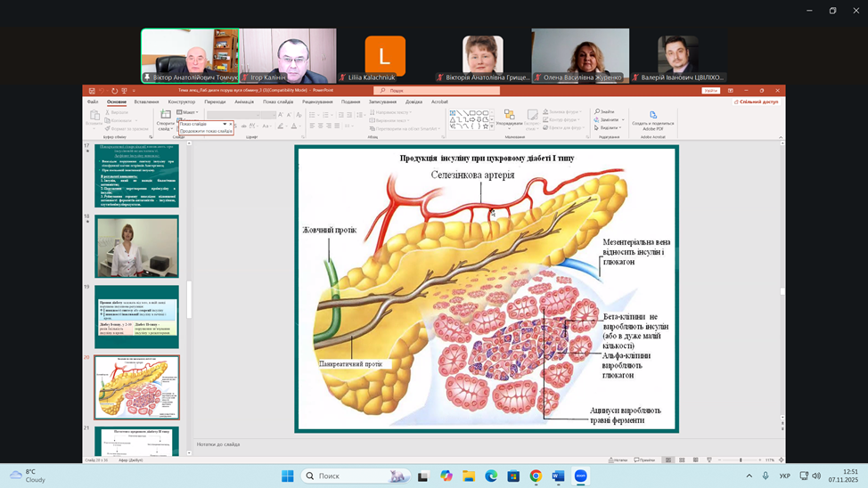
Task: Click the Share access button
Action: 756,102
